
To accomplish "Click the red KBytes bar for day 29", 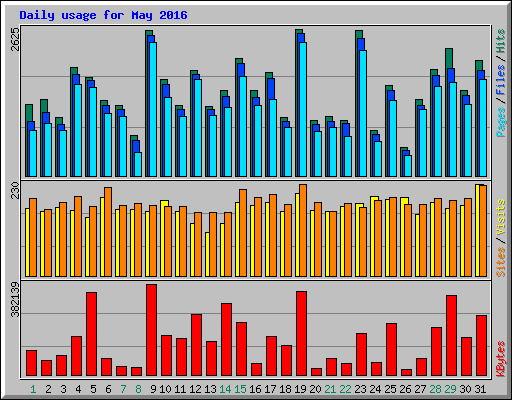I will pyautogui.click(x=452, y=336).
